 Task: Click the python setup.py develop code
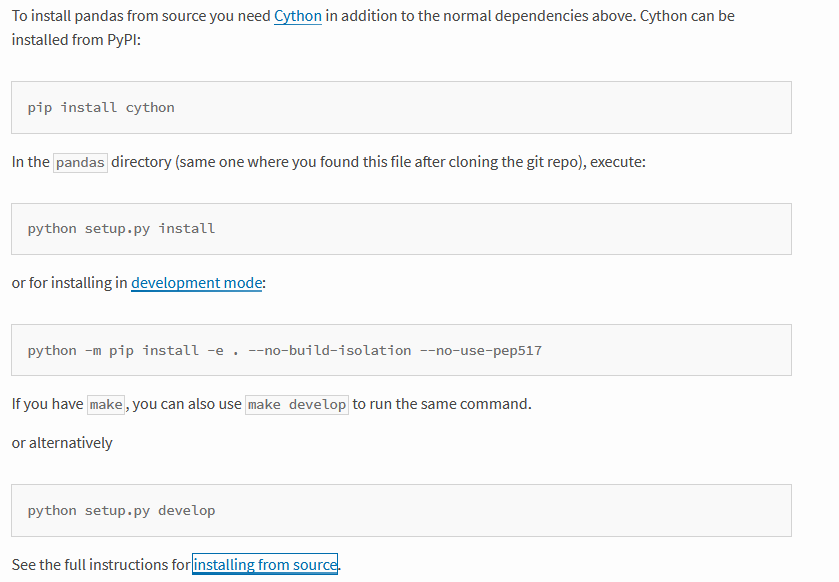pyautogui.click(x=121, y=511)
